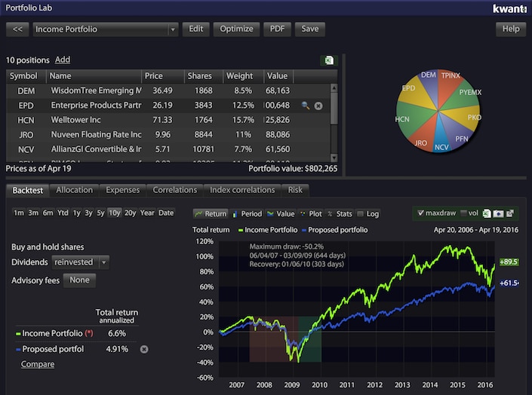Remove EPD position with its X icon
This screenshot has height=395, width=532.
click(318, 106)
